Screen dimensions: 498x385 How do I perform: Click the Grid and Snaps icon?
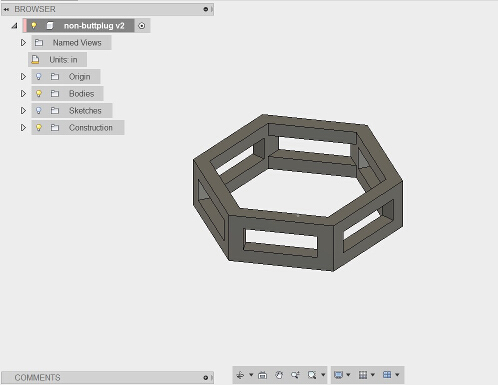coord(363,375)
